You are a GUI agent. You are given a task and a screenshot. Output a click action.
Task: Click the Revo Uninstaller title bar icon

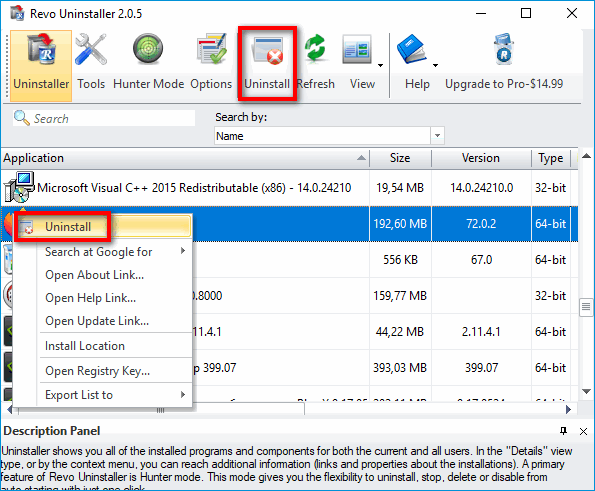(17, 13)
